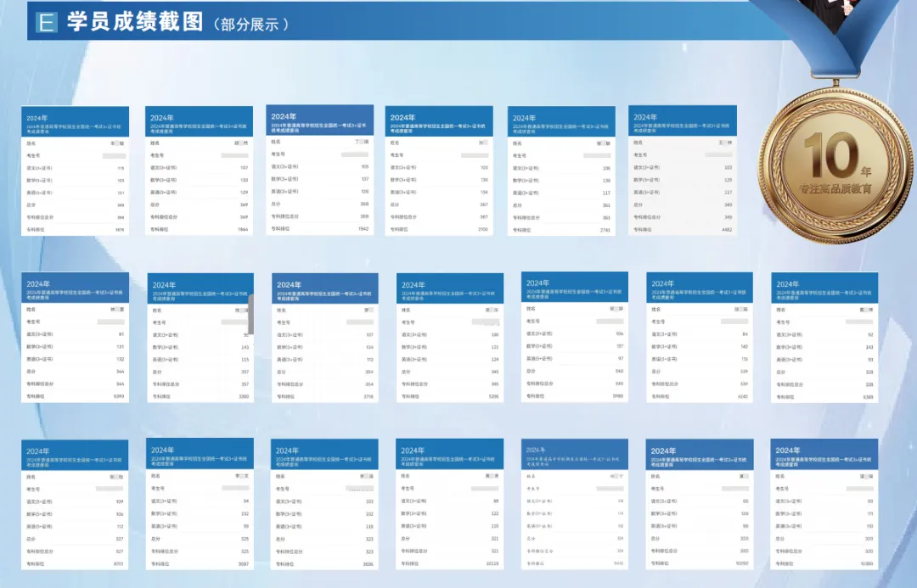Click the rank value 5980
Screen dimensions: 917x588
click(618, 395)
